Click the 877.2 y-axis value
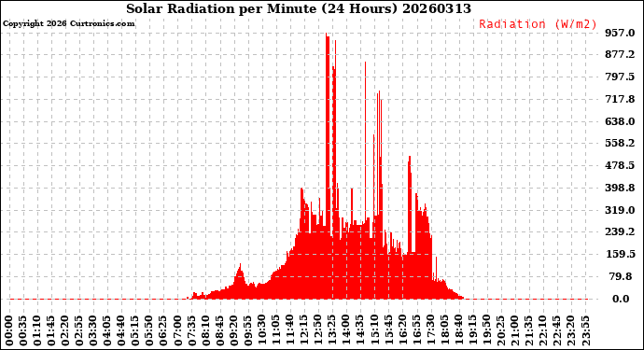The width and height of the screenshot is (644, 350). 620,55
